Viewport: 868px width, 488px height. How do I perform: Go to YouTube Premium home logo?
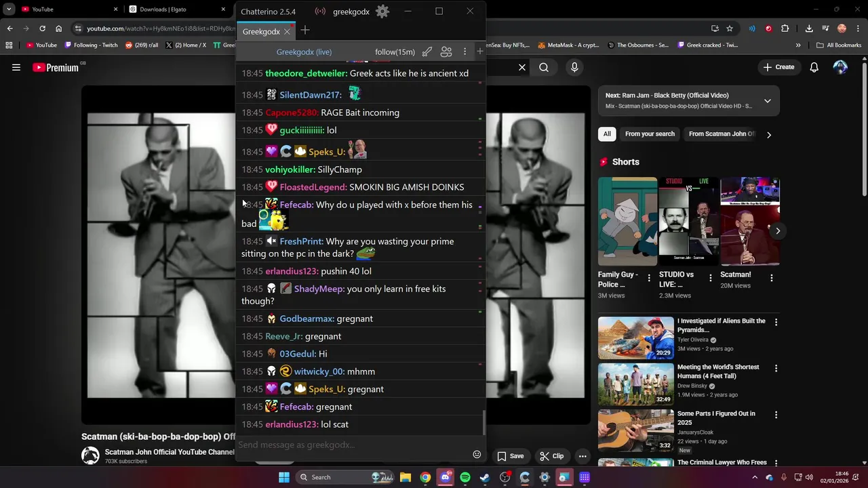(x=56, y=67)
